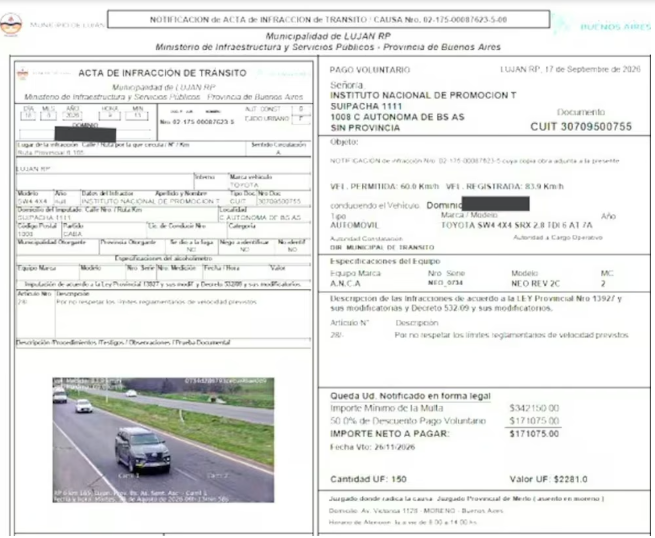This screenshot has width=655, height=538.
Task: Select the Notificación de Acta title box
Action: tap(328, 20)
